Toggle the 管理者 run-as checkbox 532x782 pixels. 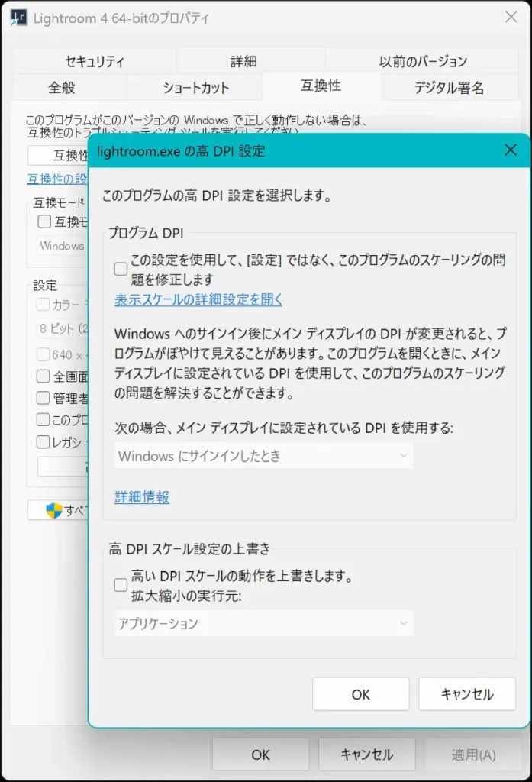(44, 398)
